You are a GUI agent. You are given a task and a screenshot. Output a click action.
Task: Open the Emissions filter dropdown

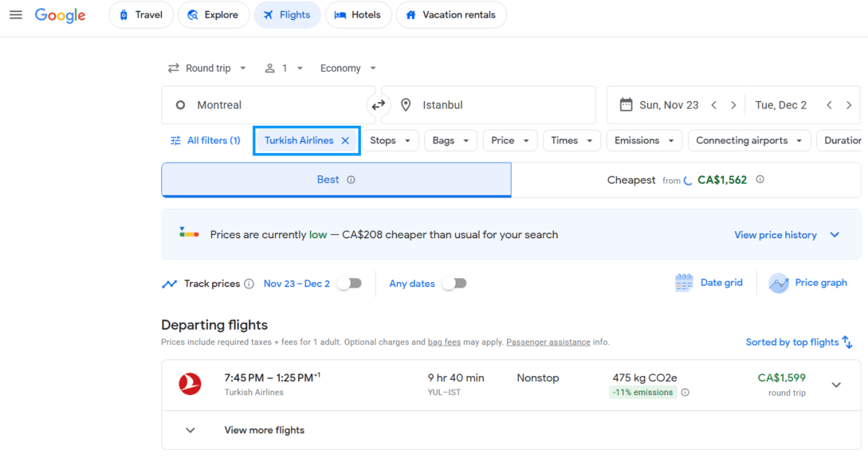[x=644, y=140]
